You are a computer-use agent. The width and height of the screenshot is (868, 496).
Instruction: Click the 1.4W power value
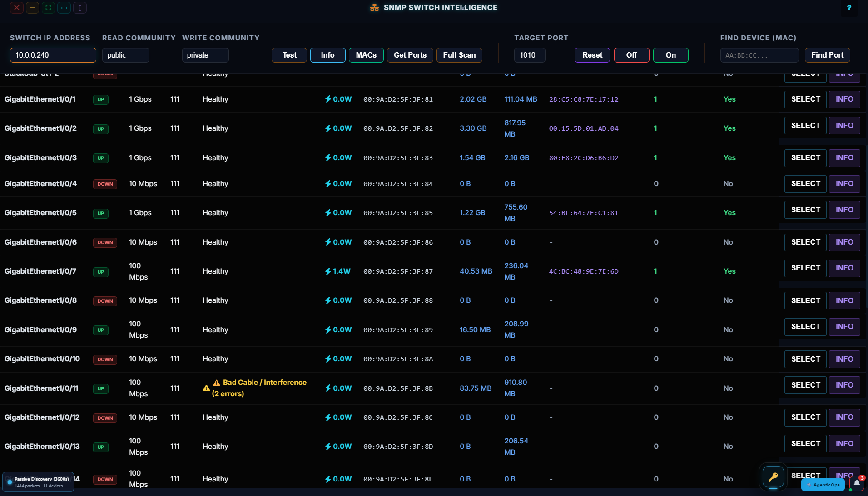tap(342, 271)
